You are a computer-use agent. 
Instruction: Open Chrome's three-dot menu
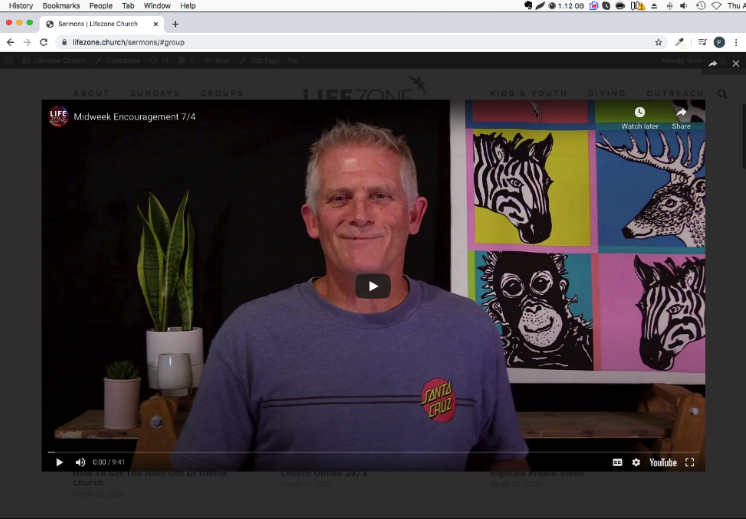coord(736,42)
